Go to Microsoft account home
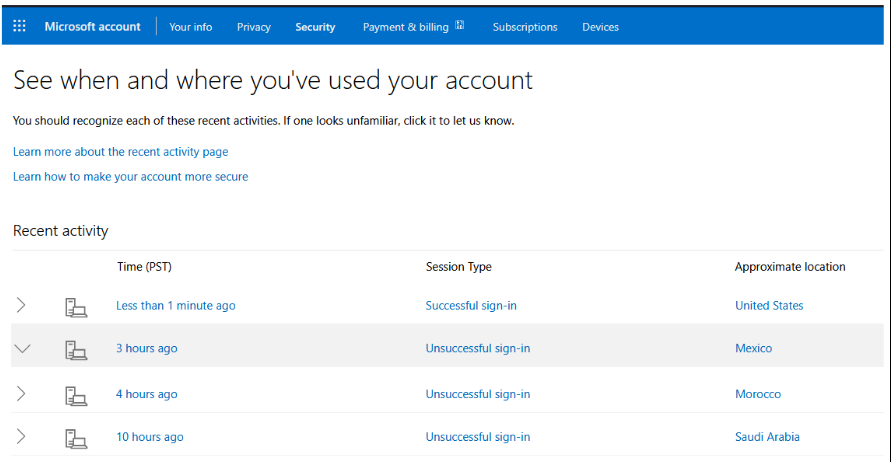Screen dimensions: 891x462 (92, 27)
